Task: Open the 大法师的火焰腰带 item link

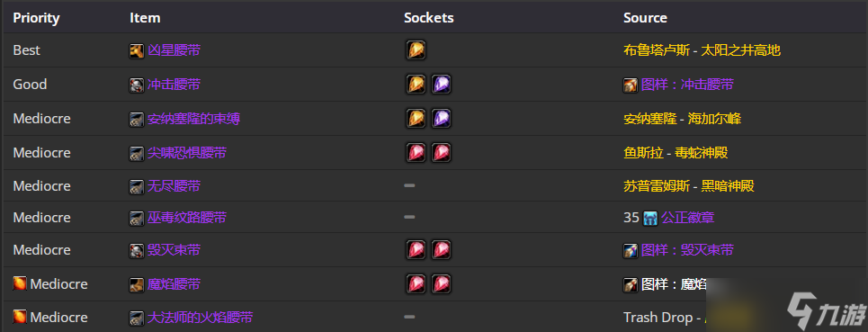Action: click(x=201, y=318)
